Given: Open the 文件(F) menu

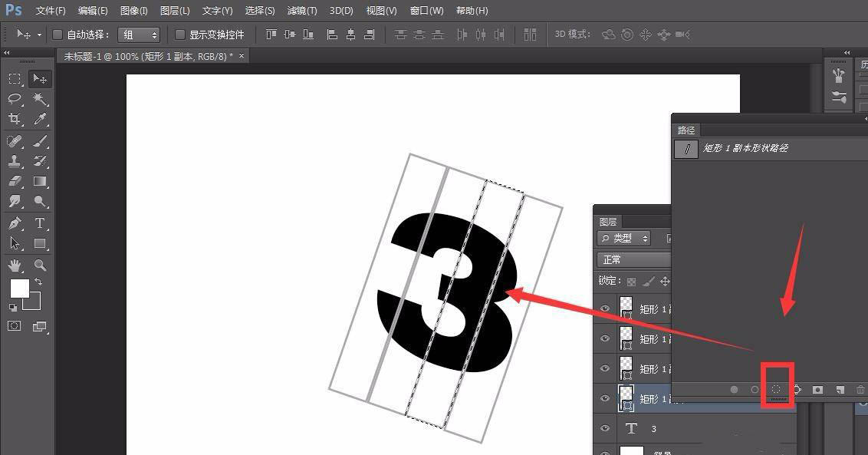Looking at the screenshot, I should pyautogui.click(x=51, y=11).
